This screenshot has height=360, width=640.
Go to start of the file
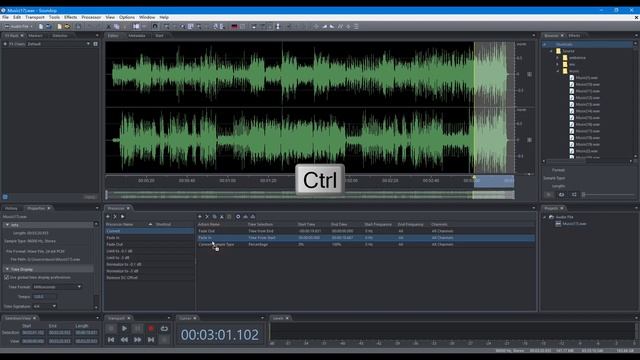[x=111, y=340]
